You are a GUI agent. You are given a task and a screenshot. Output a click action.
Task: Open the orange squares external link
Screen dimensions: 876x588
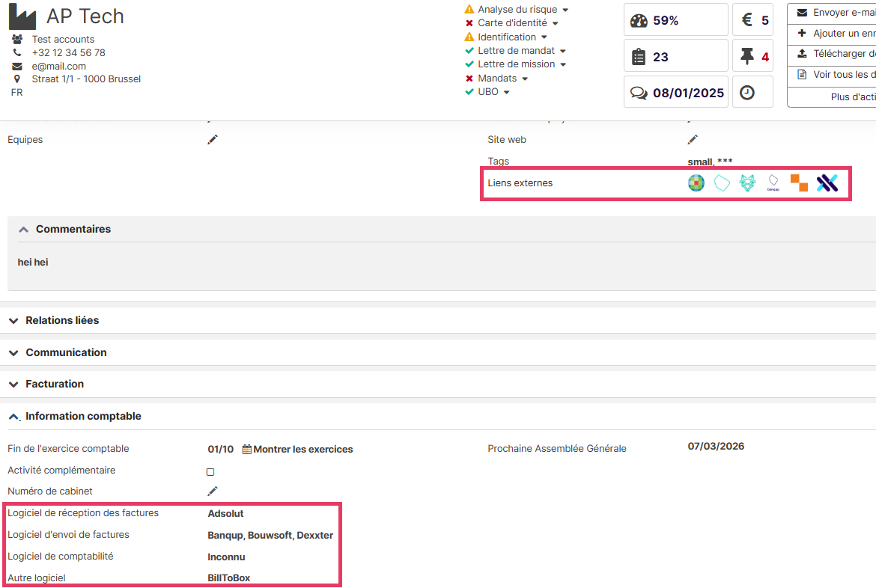point(799,183)
